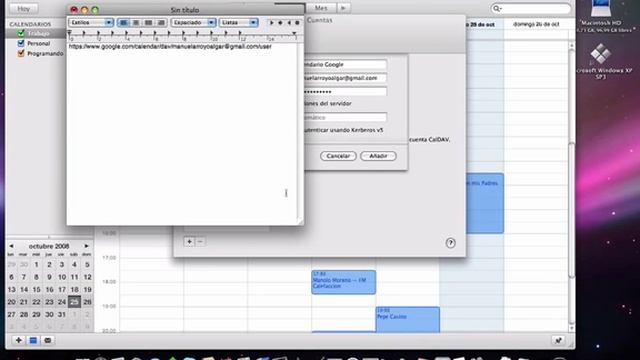Click the justify text button in TextEdit
Image resolution: width=640 pixels, height=360 pixels.
point(149,22)
